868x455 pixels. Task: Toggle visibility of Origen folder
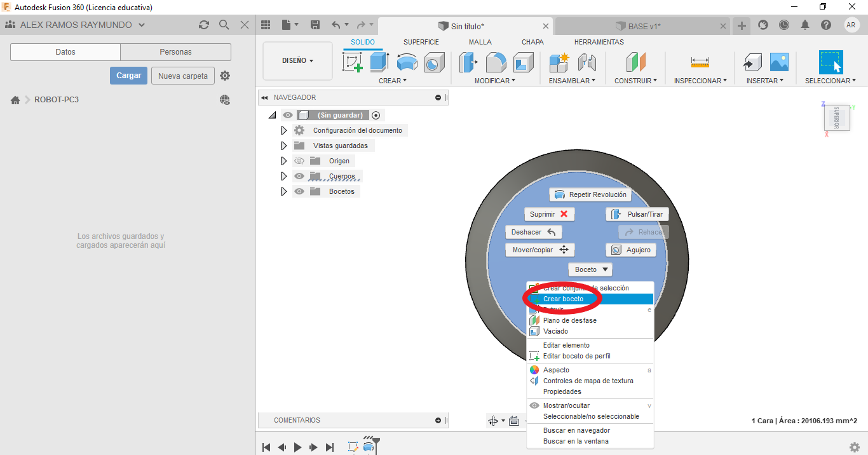tap(299, 161)
